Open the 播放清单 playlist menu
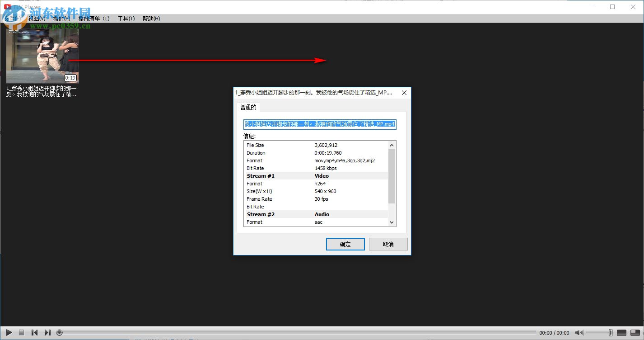 click(x=93, y=19)
